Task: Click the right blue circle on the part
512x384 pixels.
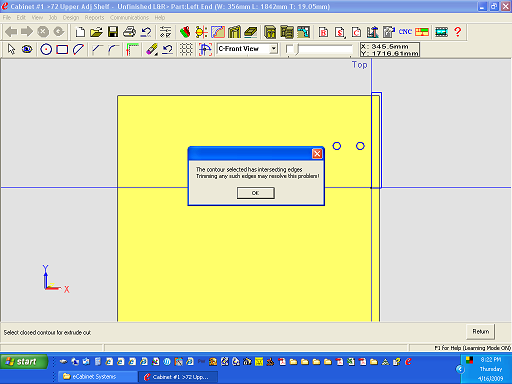Action: point(360,146)
